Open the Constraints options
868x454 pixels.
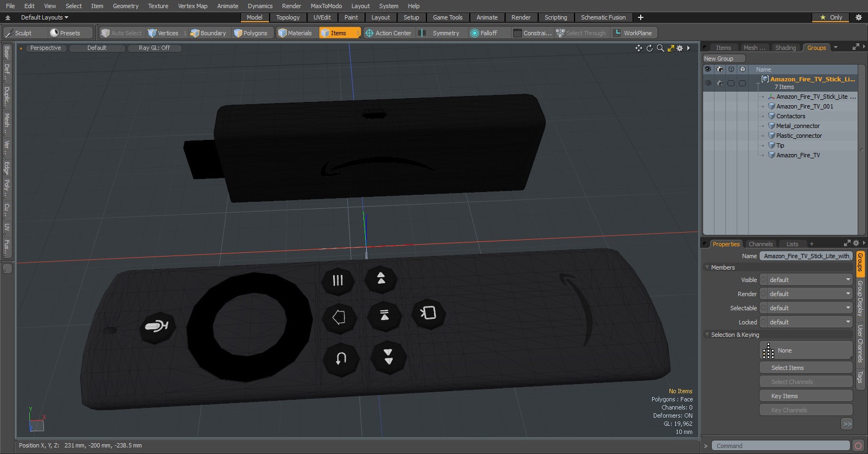(532, 33)
